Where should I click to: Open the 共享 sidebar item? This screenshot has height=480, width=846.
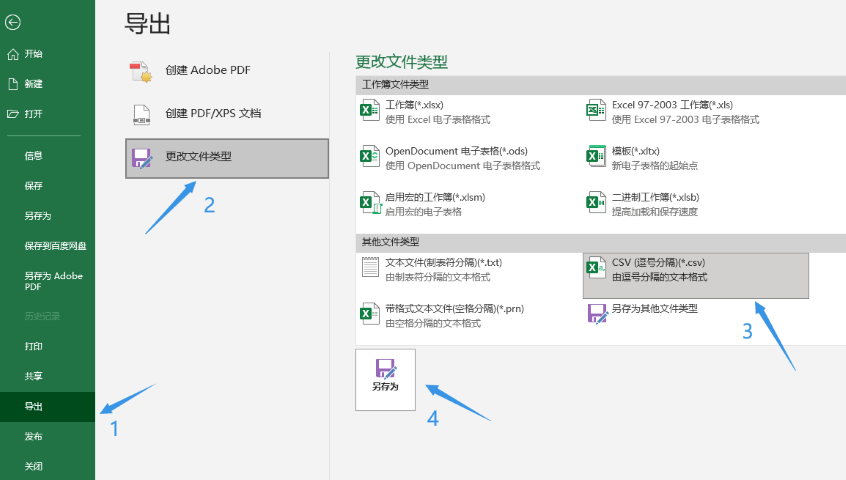33,376
